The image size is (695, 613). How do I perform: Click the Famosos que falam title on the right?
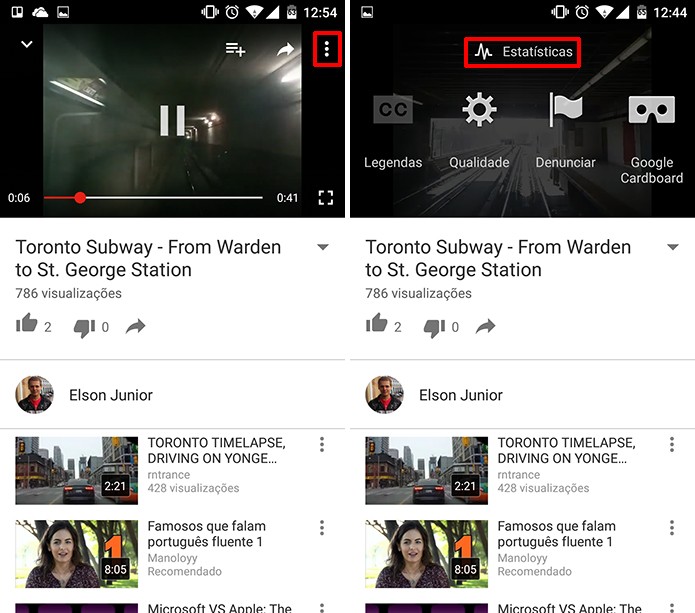(557, 534)
